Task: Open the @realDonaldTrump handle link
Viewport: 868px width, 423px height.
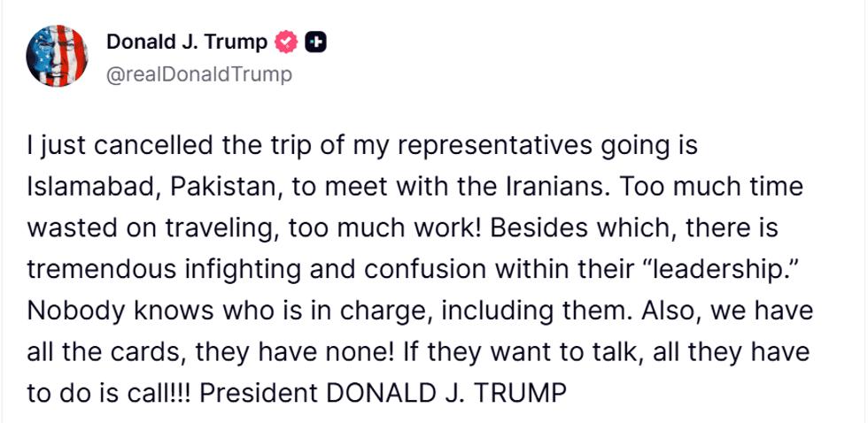Action: 198,74
